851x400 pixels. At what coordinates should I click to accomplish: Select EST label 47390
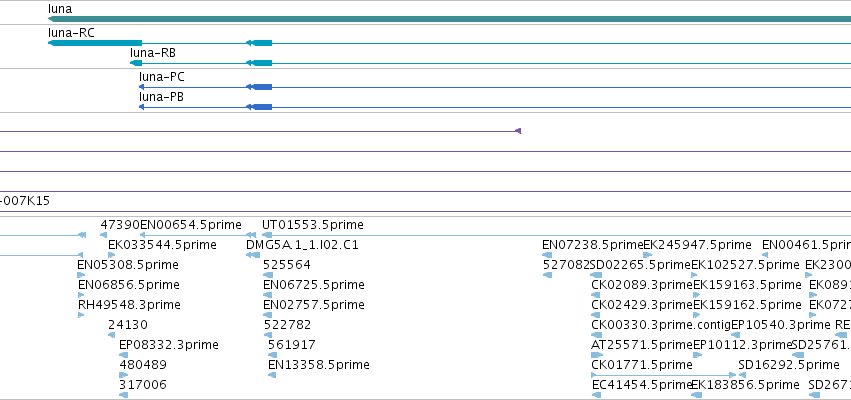click(x=120, y=225)
